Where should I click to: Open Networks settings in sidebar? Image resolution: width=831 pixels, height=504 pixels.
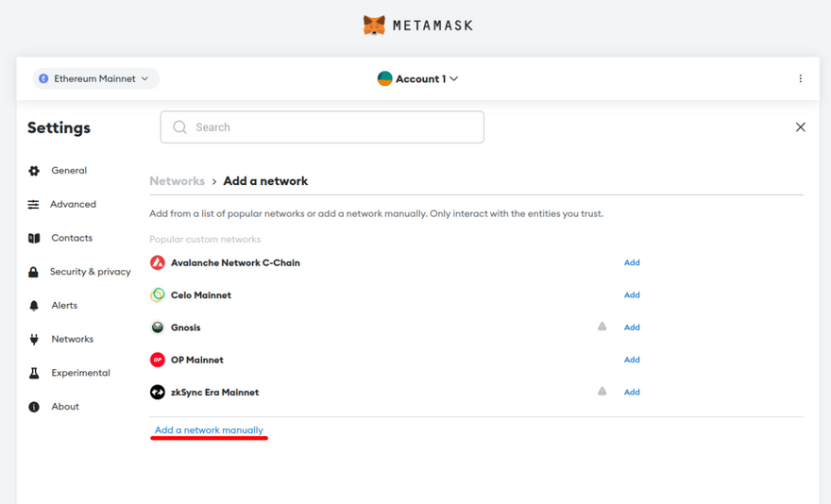click(72, 339)
